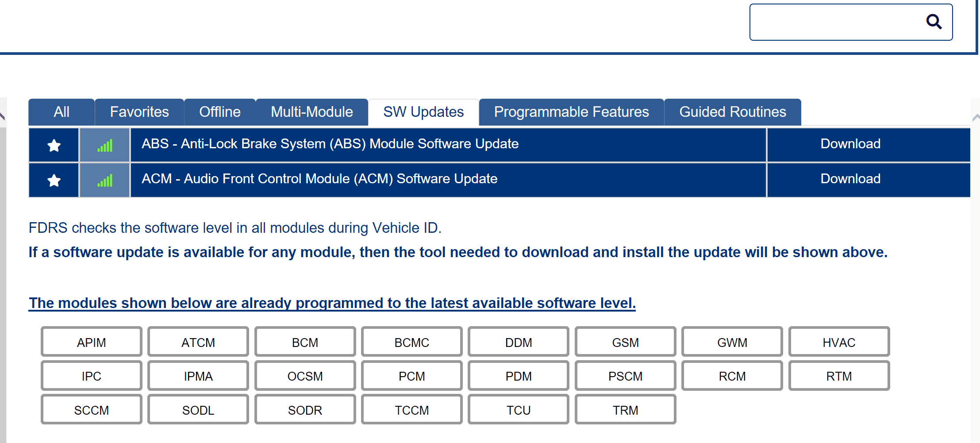
Task: Open the Guided Routines tab
Action: [x=732, y=112]
